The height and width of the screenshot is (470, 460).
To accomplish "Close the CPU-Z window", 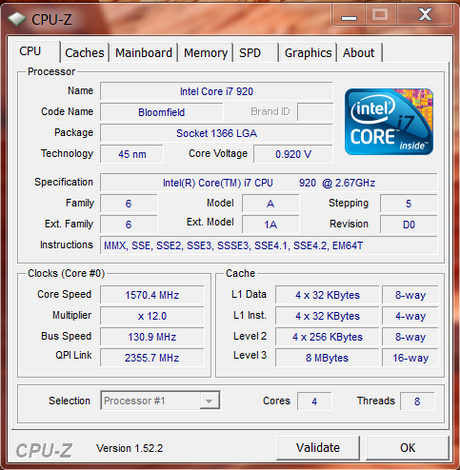I will pyautogui.click(x=425, y=15).
